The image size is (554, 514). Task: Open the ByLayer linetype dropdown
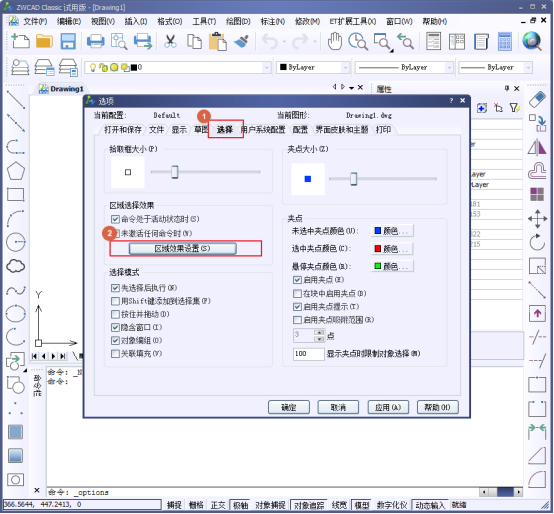(x=449, y=67)
